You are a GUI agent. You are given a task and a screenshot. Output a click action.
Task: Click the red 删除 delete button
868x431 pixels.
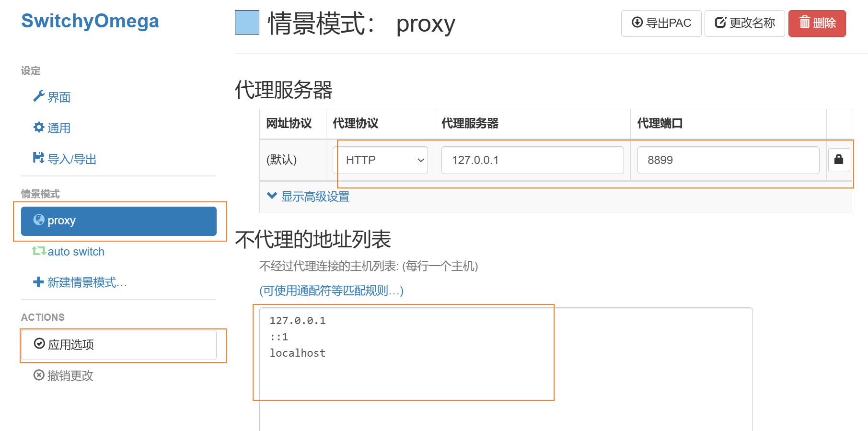coord(817,23)
